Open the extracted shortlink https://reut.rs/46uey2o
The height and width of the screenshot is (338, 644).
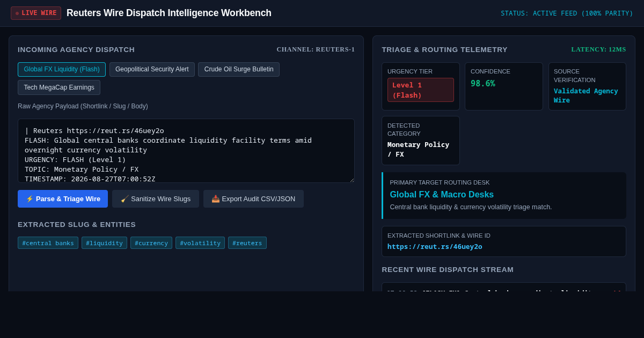[x=435, y=247]
